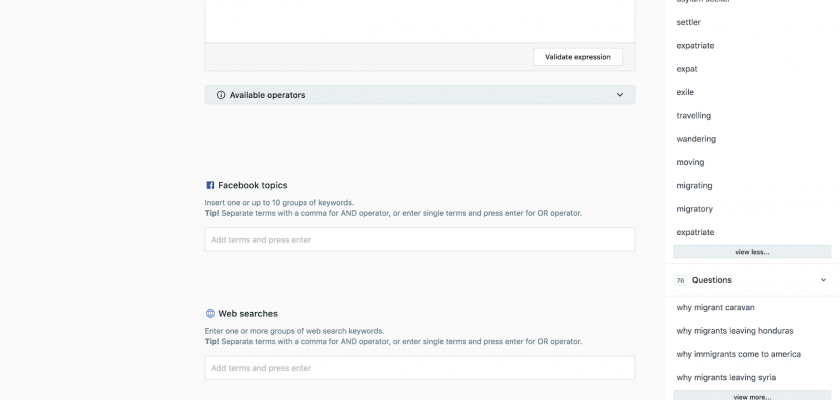Select 'why migrants leaving honduras' question

(x=734, y=330)
